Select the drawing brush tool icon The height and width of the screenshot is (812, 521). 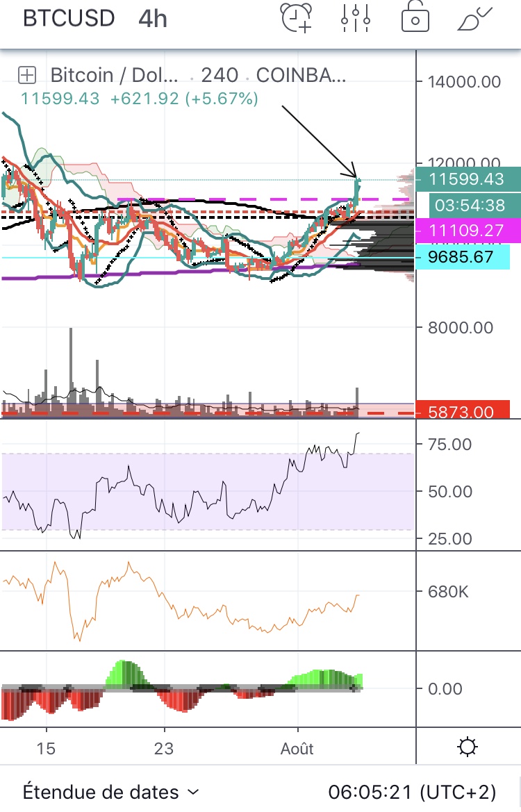(474, 19)
